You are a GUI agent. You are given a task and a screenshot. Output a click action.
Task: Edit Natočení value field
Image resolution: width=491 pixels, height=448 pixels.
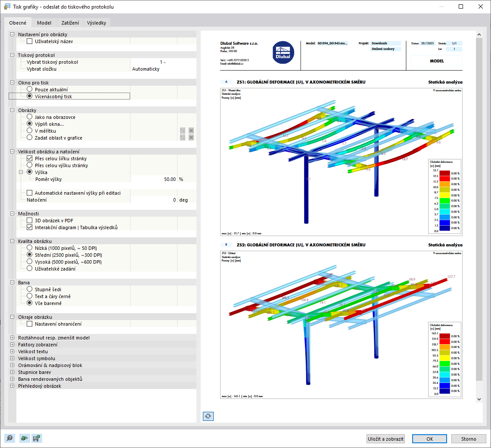[x=154, y=199]
